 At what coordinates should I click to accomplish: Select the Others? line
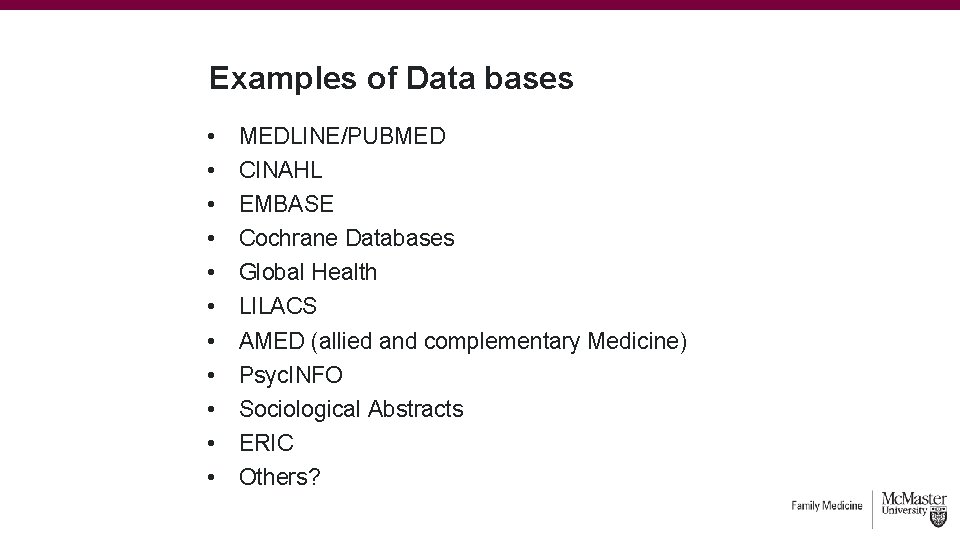280,477
